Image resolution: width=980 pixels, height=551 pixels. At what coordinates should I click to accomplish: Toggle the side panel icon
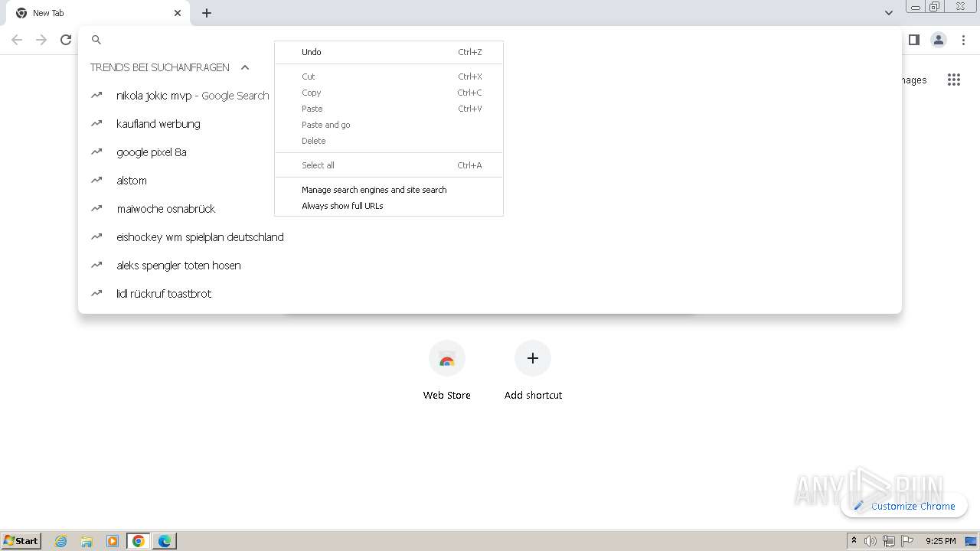(914, 40)
